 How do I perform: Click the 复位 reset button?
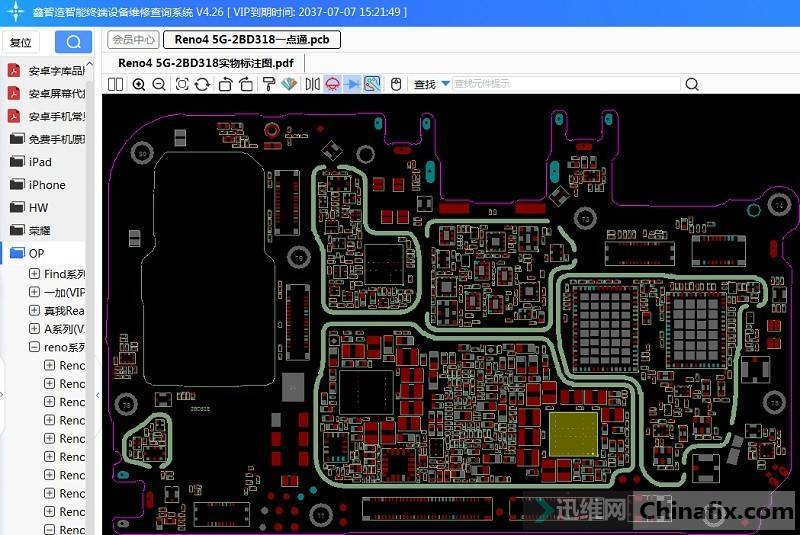(x=20, y=42)
